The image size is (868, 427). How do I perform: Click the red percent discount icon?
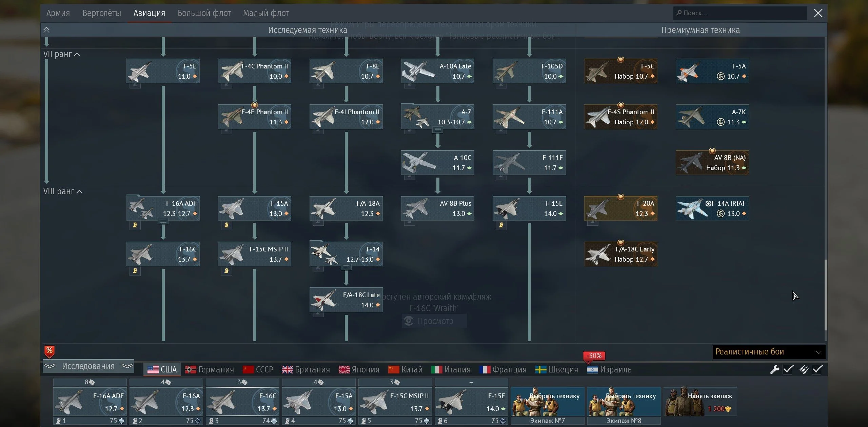[x=50, y=351]
